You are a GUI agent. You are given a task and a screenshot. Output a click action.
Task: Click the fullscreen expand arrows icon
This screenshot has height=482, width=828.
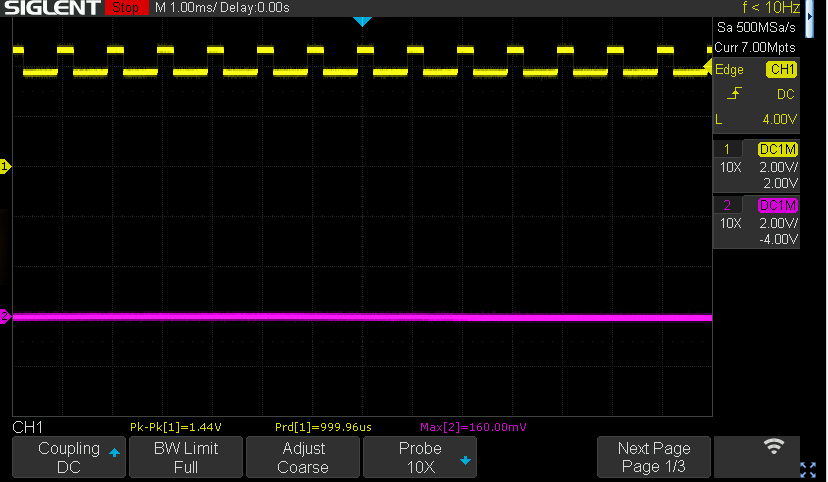click(808, 469)
